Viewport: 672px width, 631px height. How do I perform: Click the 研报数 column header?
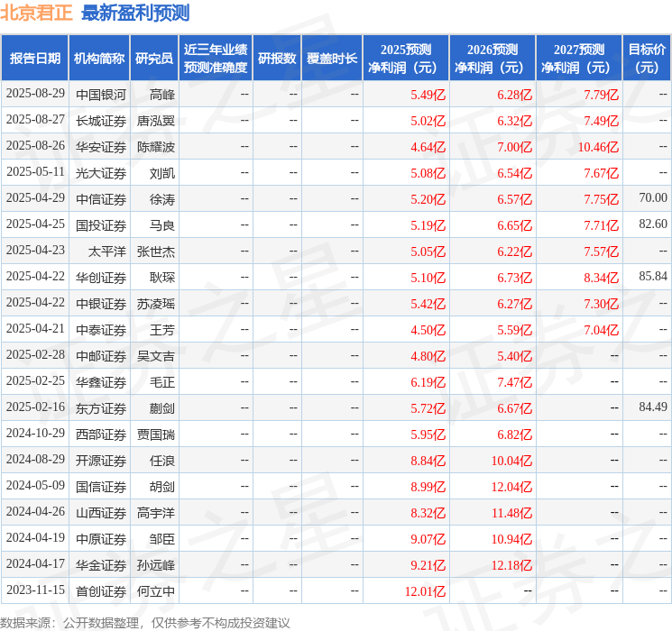click(276, 59)
